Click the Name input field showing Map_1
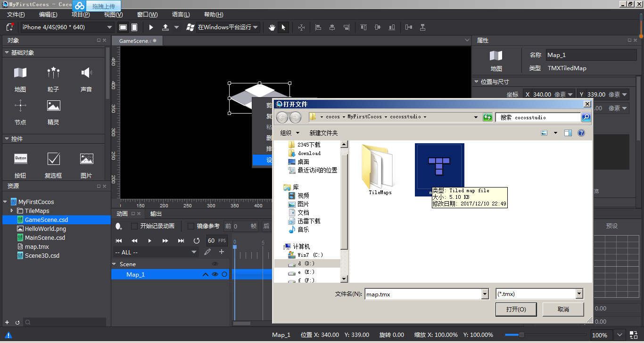Viewport: 644px width, 343px height. coord(591,55)
